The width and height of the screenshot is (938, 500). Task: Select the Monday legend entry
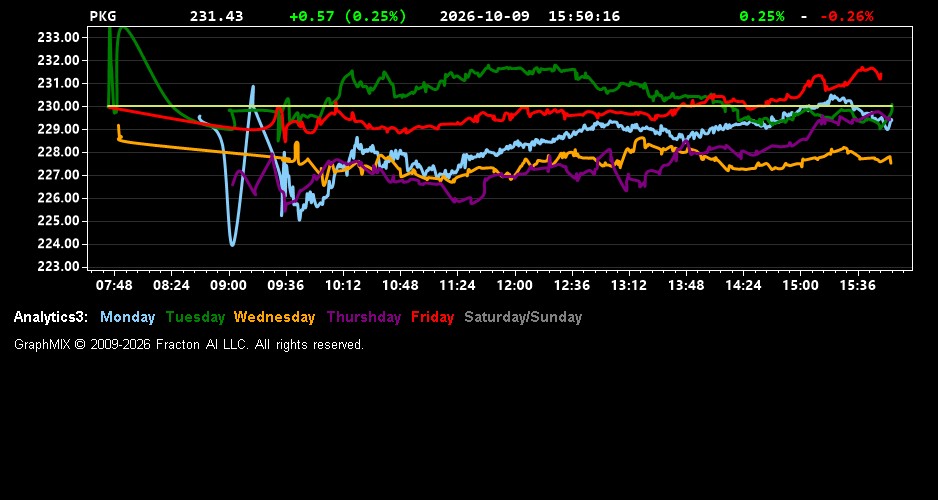127,317
